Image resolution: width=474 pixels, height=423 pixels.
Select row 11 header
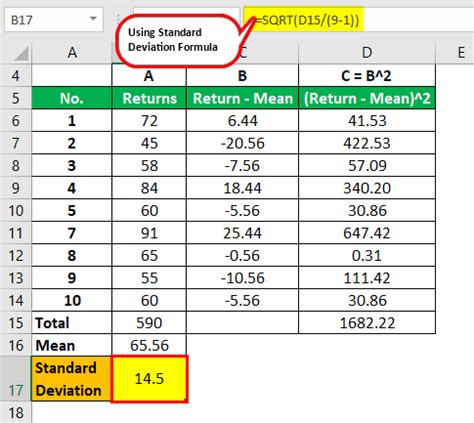(15, 233)
